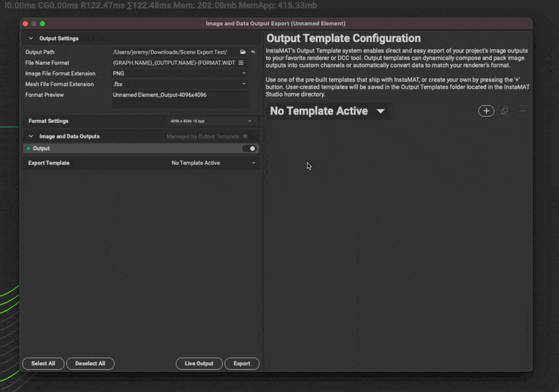Click the Output Template Configuration heading
Screen dimensions: 559x392
pyautogui.click(x=344, y=38)
